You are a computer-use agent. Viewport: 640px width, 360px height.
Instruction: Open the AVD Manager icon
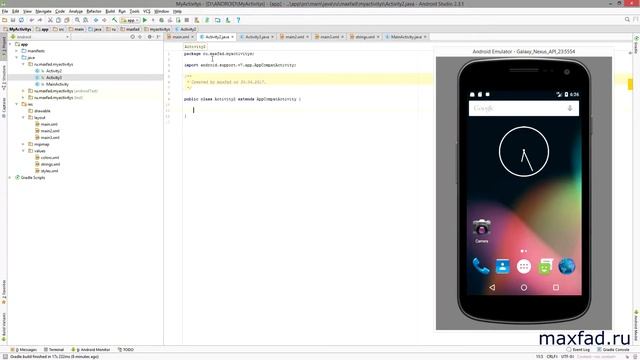(x=197, y=20)
